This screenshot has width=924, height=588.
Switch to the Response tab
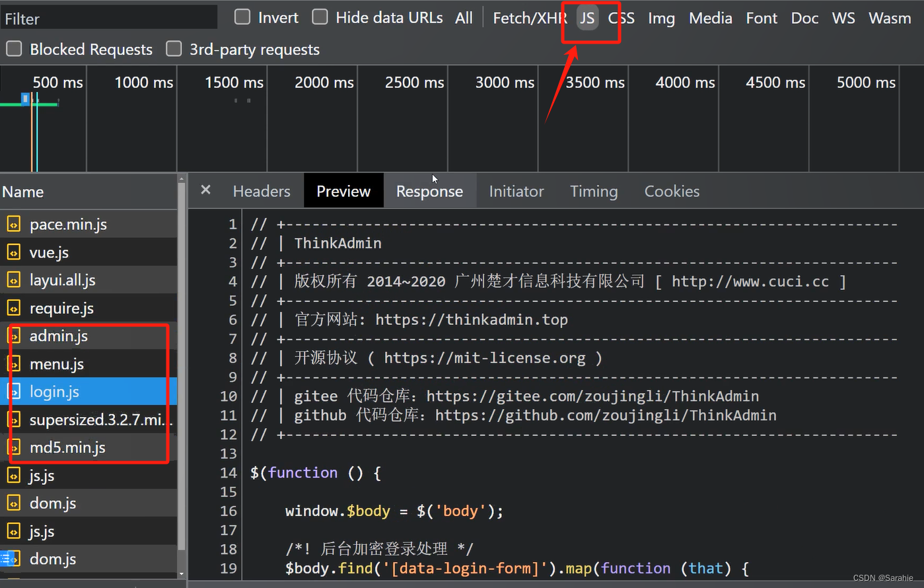[x=429, y=191]
